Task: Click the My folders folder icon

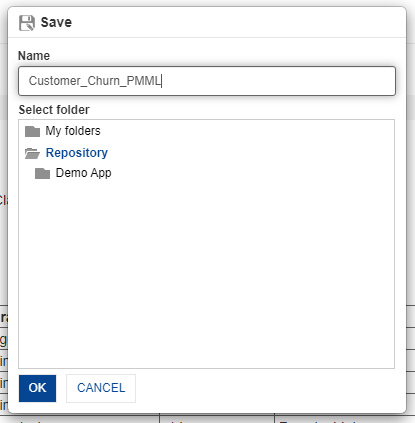Action: pos(32,131)
